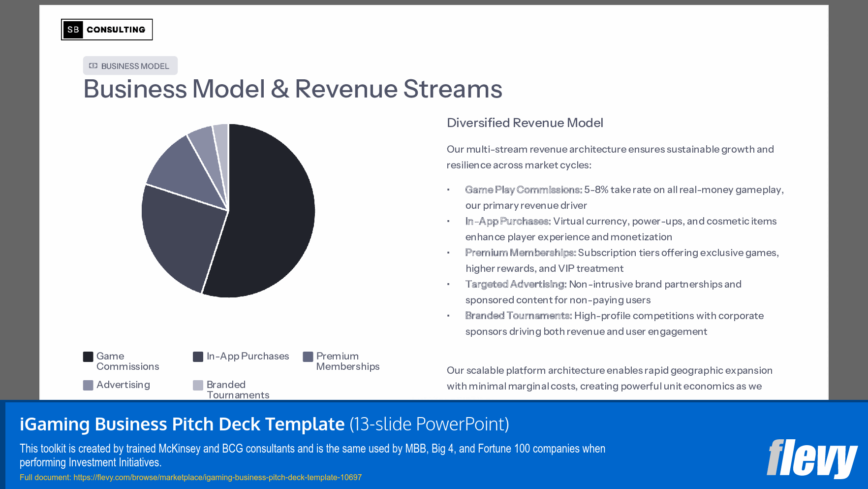This screenshot has width=868, height=489.
Task: Click the banknote icon in the Business Model badge
Action: point(93,65)
